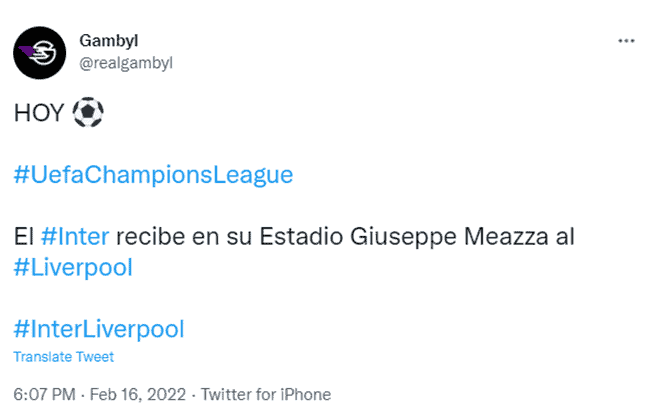Click the Feb 16, 2022 date

pyautogui.click(x=138, y=394)
